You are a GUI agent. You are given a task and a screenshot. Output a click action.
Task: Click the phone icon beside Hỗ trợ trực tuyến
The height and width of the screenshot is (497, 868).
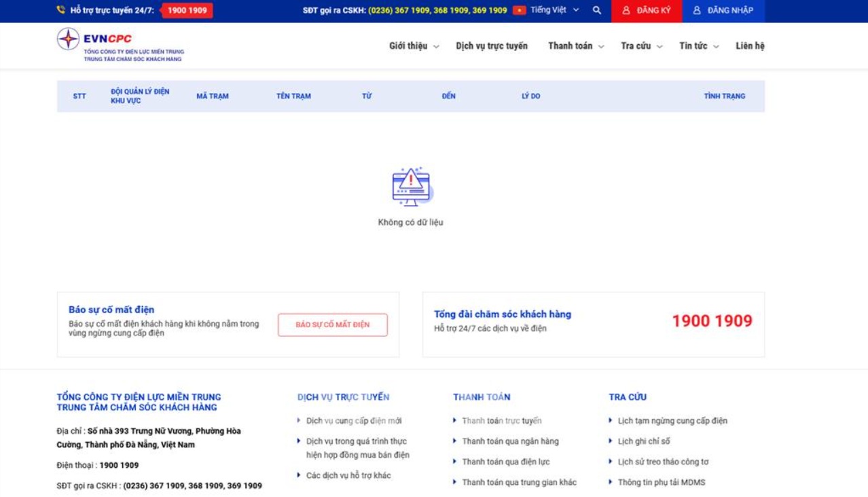click(x=61, y=10)
